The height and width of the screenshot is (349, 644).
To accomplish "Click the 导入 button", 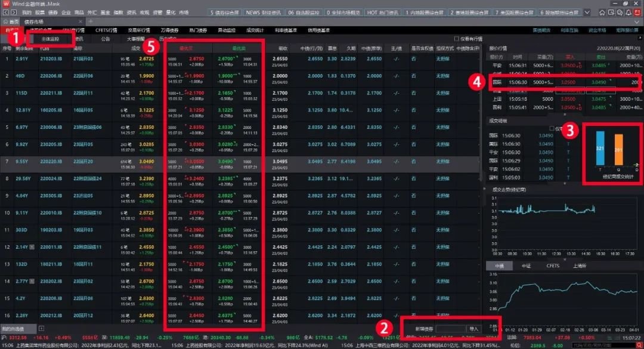I will 473,329.
